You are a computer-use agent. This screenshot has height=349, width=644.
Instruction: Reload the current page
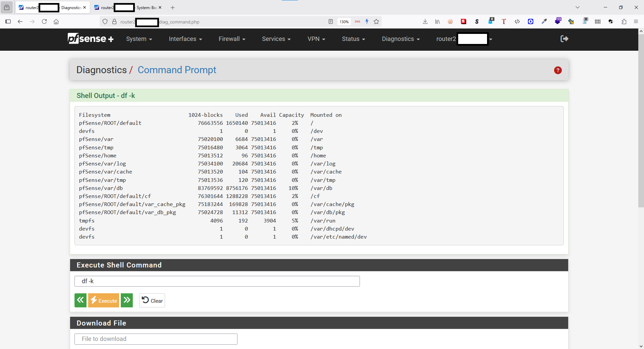click(44, 21)
